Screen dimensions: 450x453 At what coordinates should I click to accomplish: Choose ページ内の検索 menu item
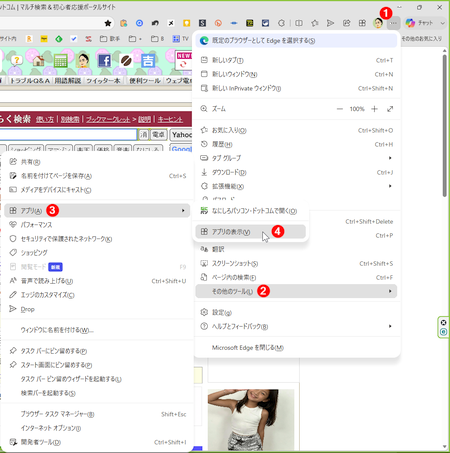[x=296, y=278]
